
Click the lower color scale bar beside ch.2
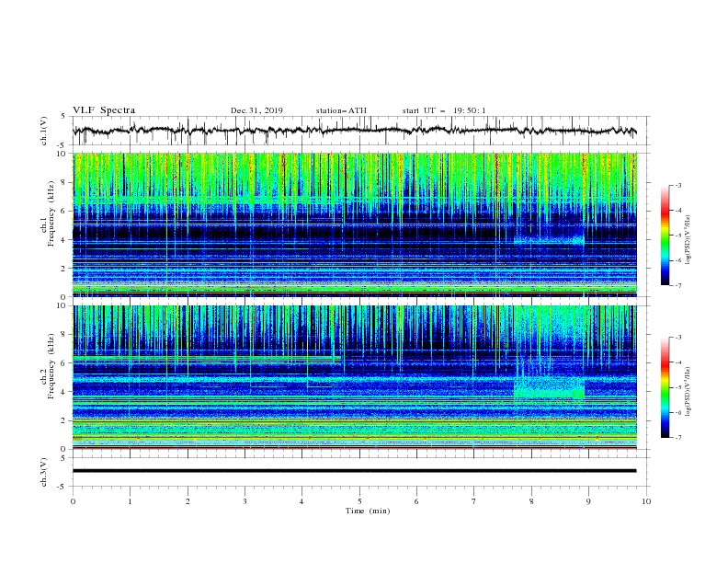665,387
